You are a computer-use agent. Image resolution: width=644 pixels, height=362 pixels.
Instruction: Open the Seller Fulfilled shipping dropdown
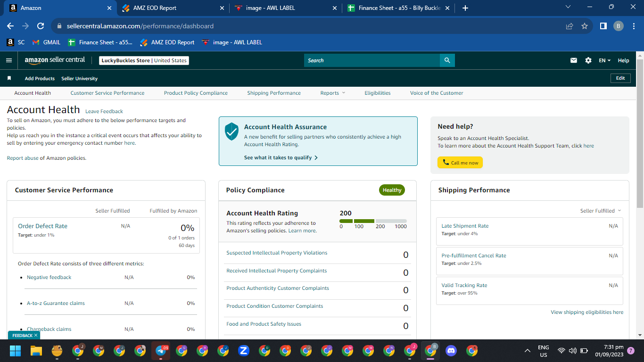coord(601,211)
